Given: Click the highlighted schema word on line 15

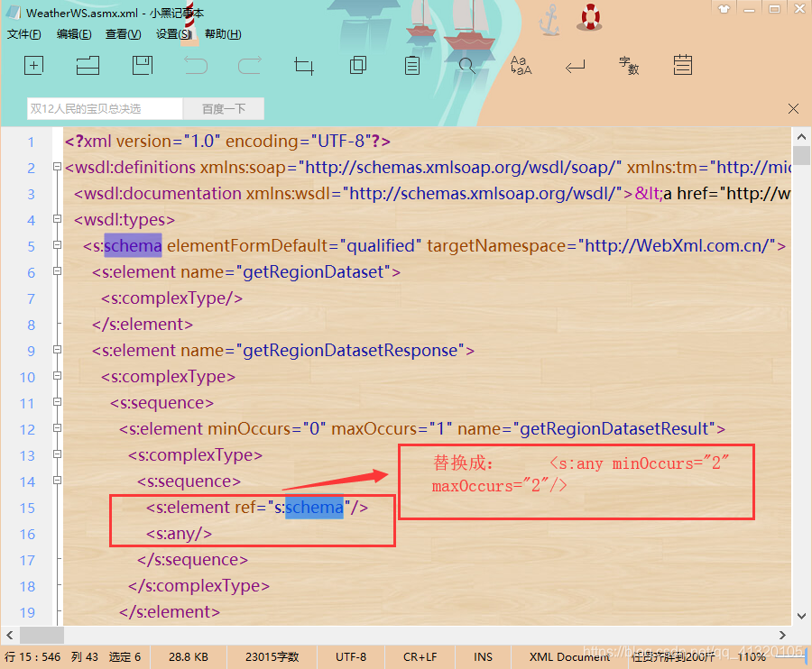Looking at the screenshot, I should coord(314,508).
